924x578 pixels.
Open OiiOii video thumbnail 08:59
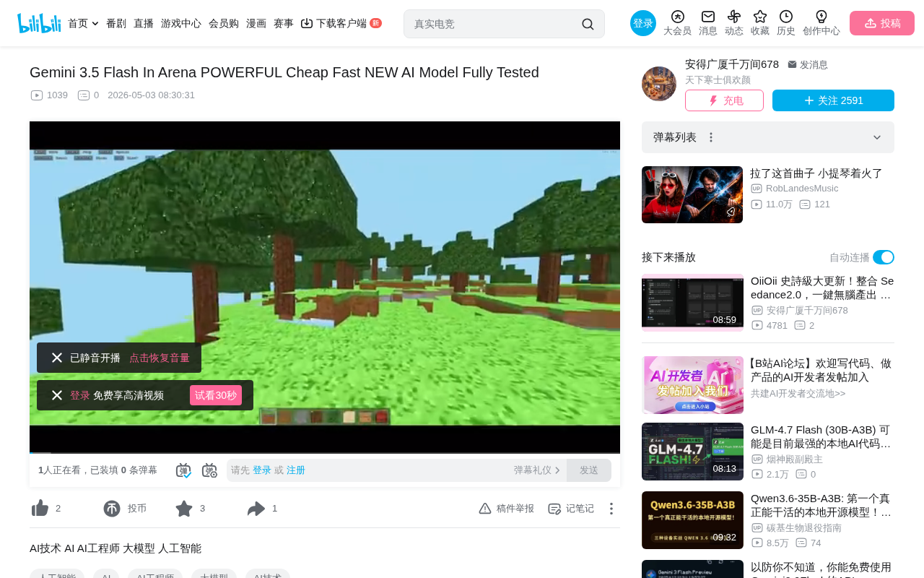[x=692, y=303]
